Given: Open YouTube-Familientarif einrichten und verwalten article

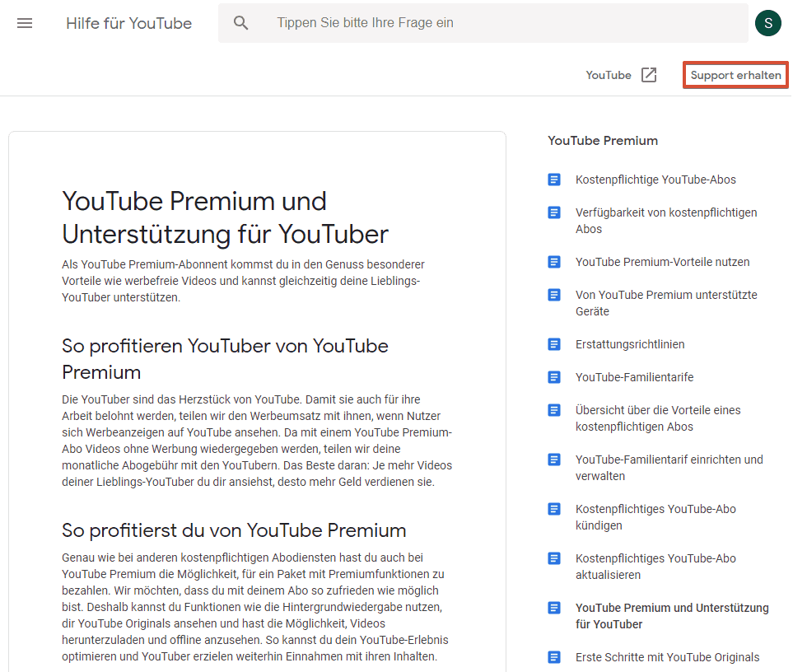Looking at the screenshot, I should 669,468.
